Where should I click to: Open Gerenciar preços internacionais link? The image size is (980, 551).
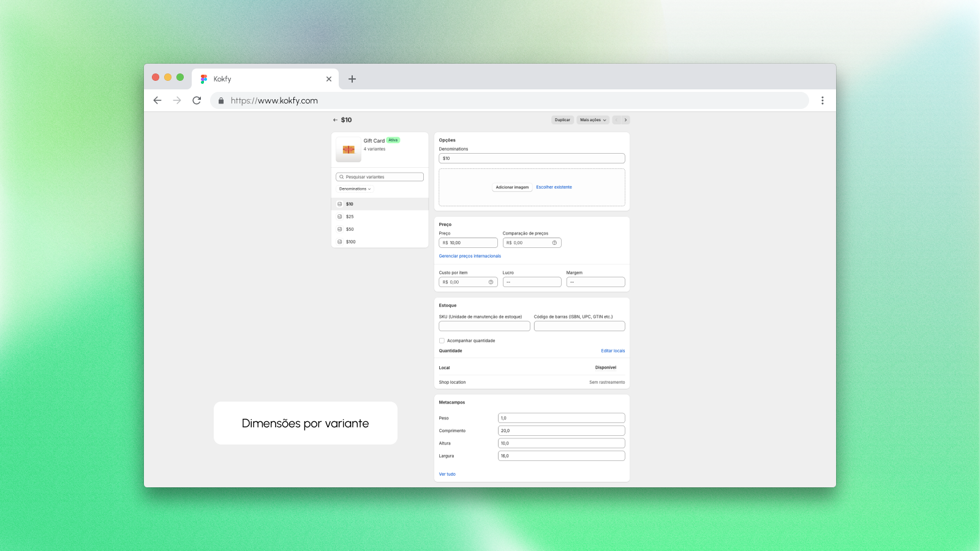(x=470, y=256)
